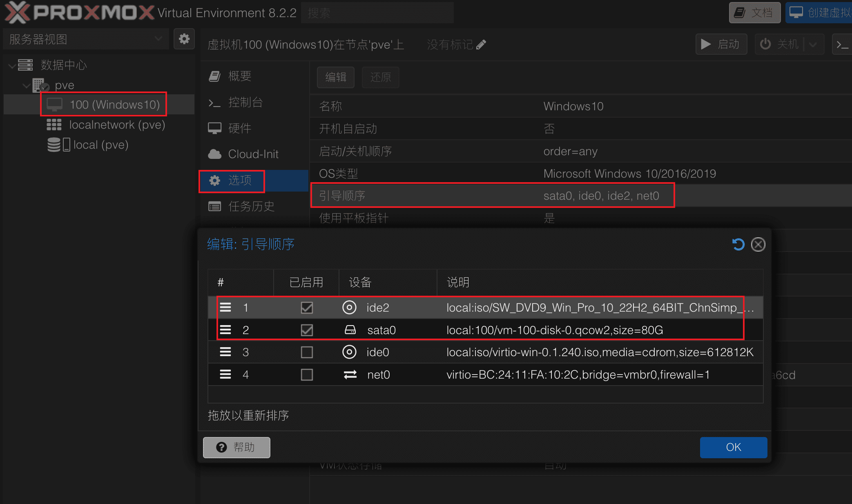Select the start at boot row
Viewport: 852px width, 504px height.
581,129
